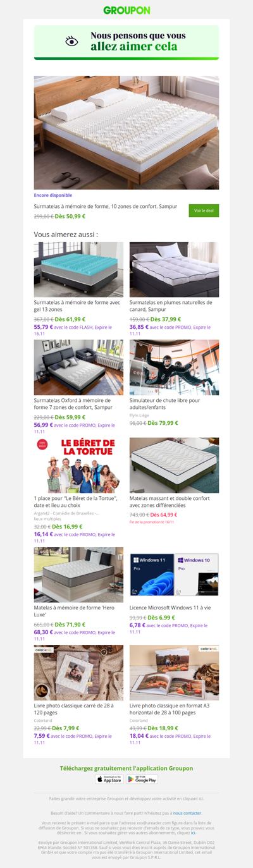
Task: Open the duck feather topper photo
Action: [x=175, y=269]
